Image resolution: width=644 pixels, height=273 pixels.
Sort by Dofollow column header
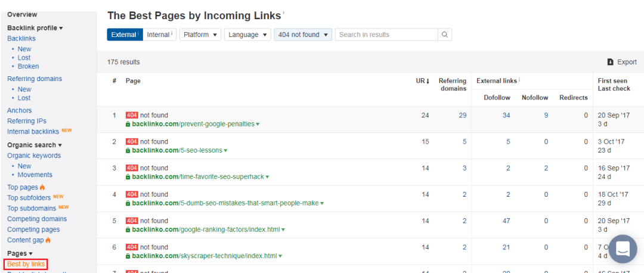[497, 98]
